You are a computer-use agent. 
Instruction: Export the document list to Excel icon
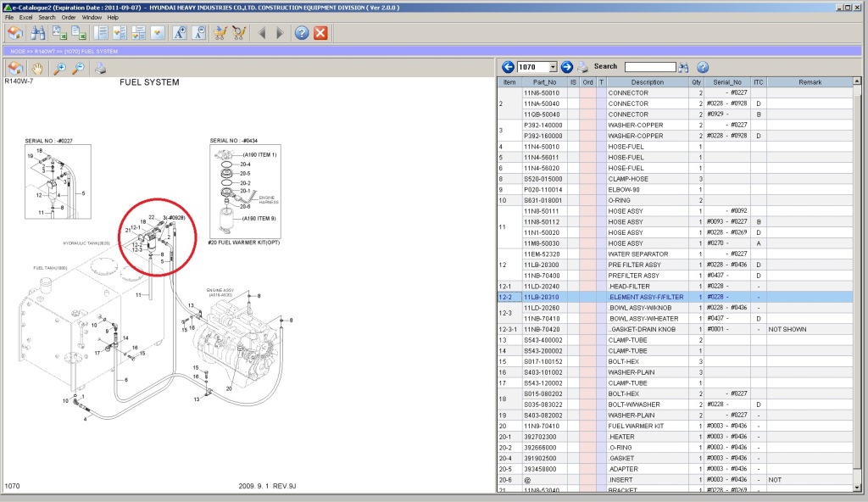[x=79, y=33]
